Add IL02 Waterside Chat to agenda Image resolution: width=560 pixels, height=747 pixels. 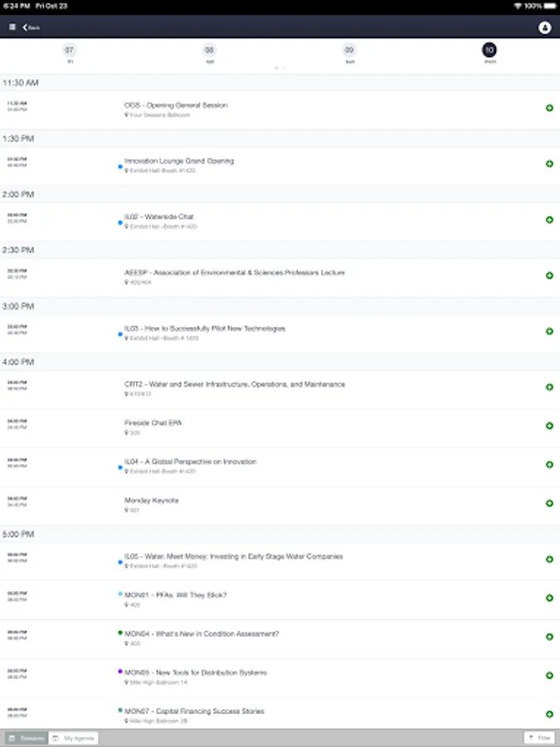(x=549, y=220)
